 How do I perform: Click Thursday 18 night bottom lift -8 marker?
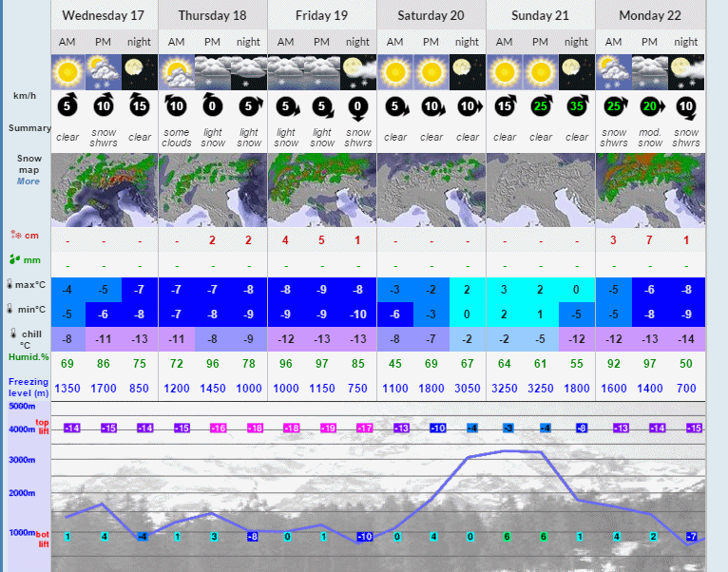coord(253,537)
